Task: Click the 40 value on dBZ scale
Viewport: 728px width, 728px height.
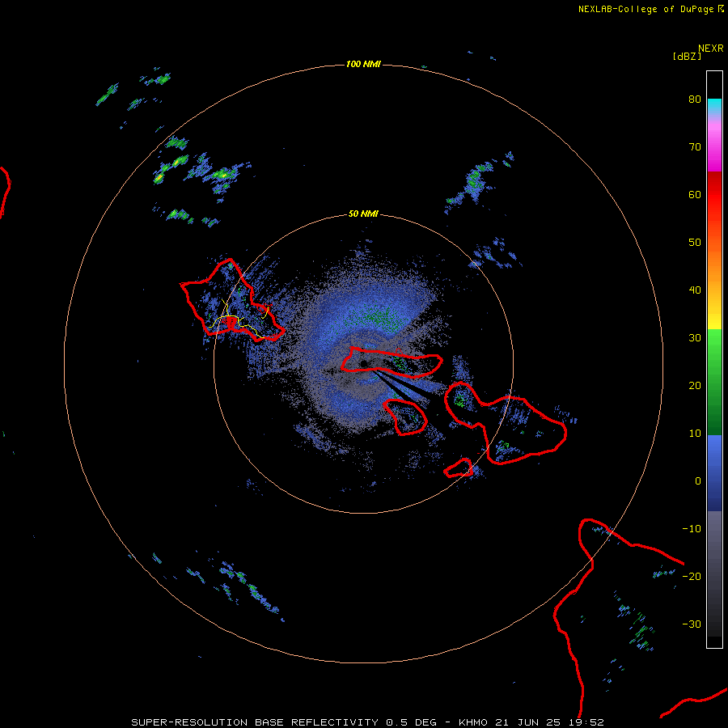Action: coord(695,290)
